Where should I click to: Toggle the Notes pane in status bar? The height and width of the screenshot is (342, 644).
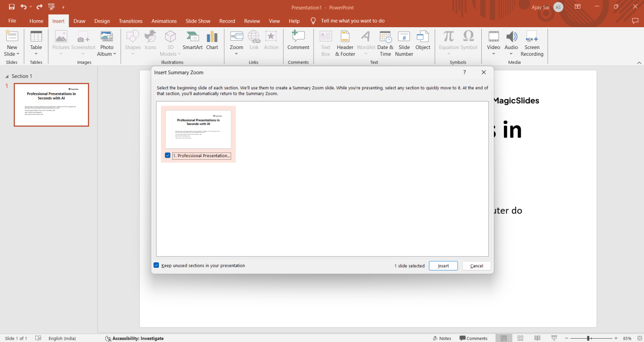tap(442, 338)
